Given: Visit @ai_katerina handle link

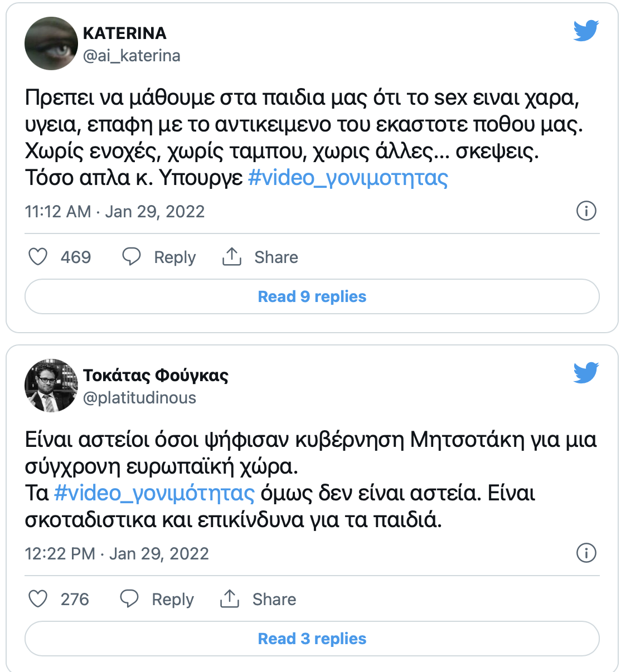Looking at the screenshot, I should [132, 56].
